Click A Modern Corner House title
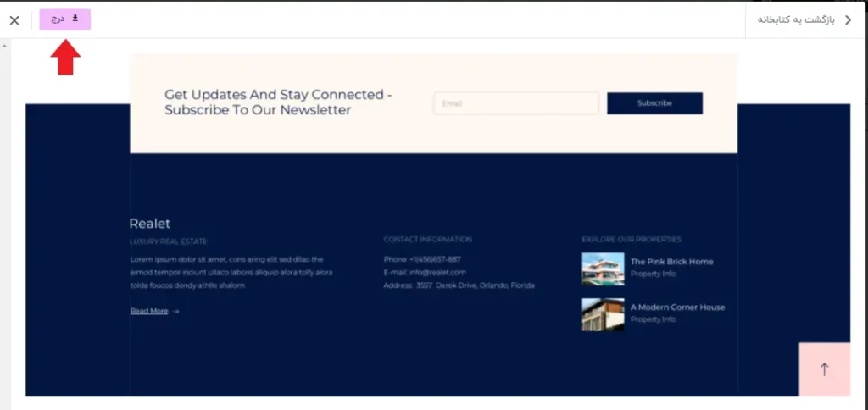The width and height of the screenshot is (868, 410). point(677,307)
